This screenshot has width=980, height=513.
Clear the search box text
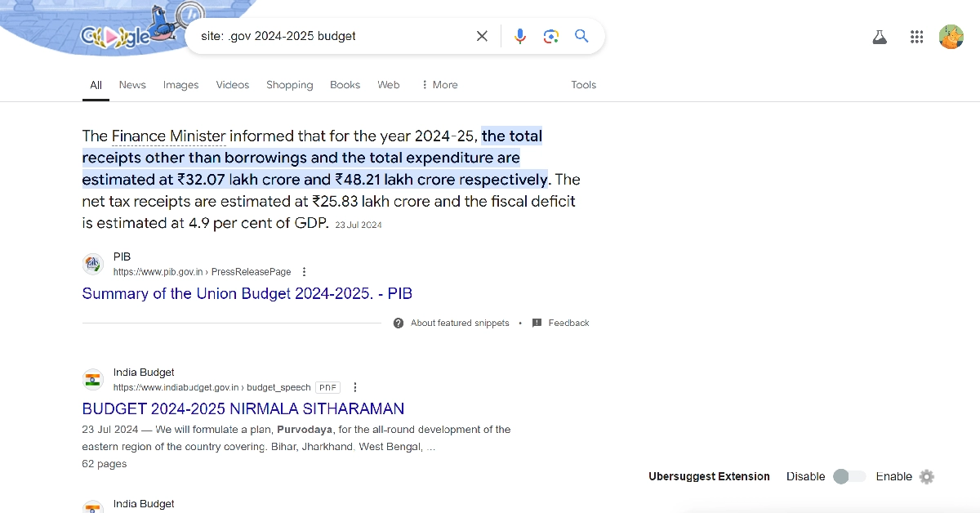coord(482,36)
